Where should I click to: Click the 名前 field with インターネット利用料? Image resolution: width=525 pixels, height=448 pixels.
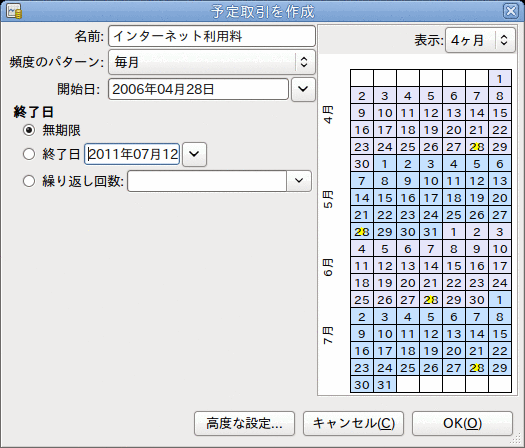tap(212, 36)
